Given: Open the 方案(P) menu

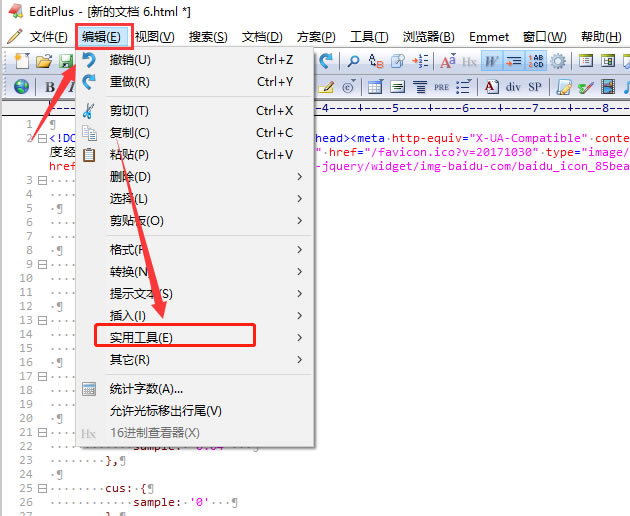Looking at the screenshot, I should pos(316,37).
